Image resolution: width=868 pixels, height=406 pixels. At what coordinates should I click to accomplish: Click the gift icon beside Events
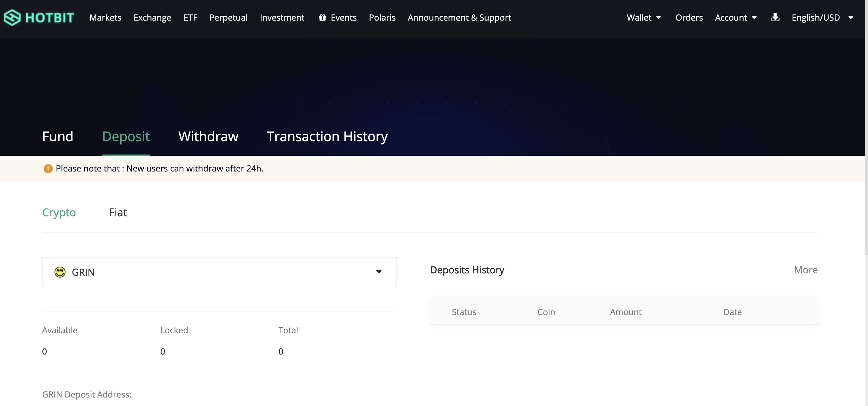pyautogui.click(x=322, y=18)
